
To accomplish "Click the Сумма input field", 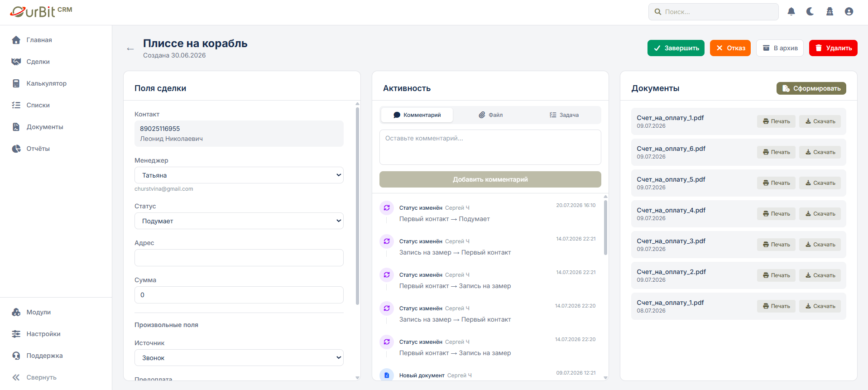I will [x=239, y=295].
